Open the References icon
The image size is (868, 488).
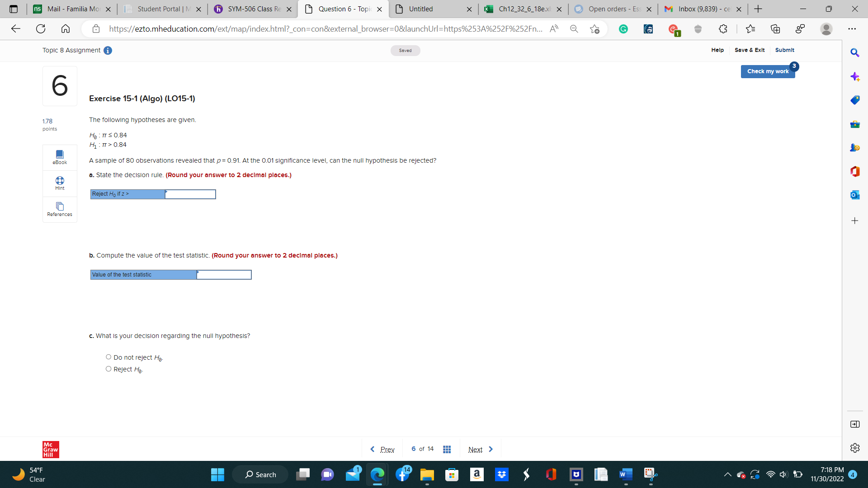[x=60, y=206]
